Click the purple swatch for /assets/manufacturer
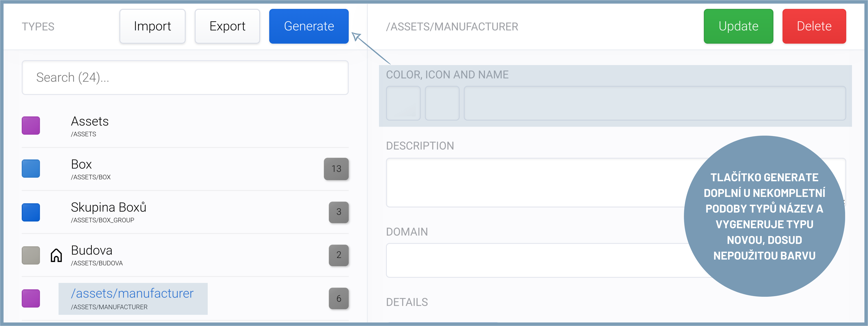Screen dimensions: 868x326 tap(31, 298)
